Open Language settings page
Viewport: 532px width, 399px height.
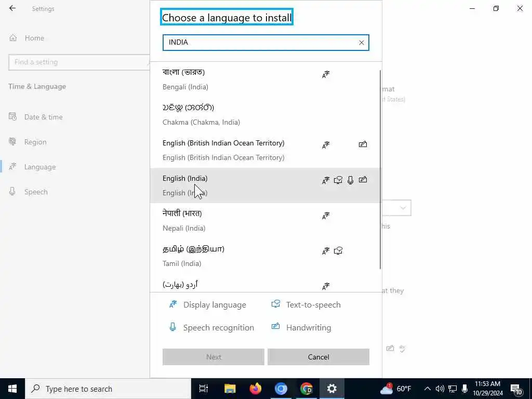pos(32,167)
